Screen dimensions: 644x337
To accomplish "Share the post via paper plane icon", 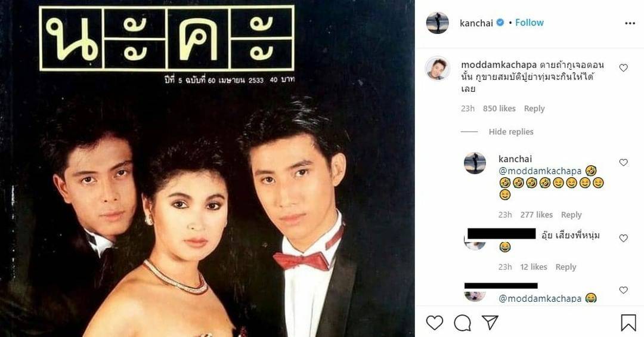I will coord(490,323).
